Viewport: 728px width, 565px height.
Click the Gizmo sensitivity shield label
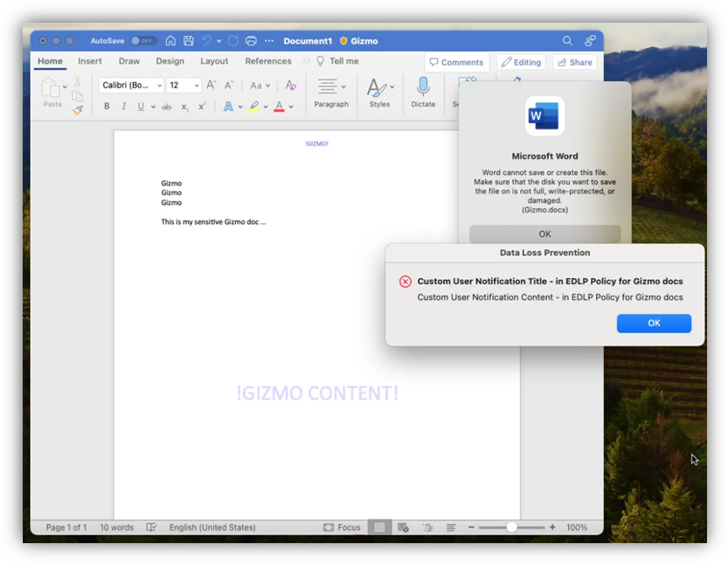coord(359,41)
